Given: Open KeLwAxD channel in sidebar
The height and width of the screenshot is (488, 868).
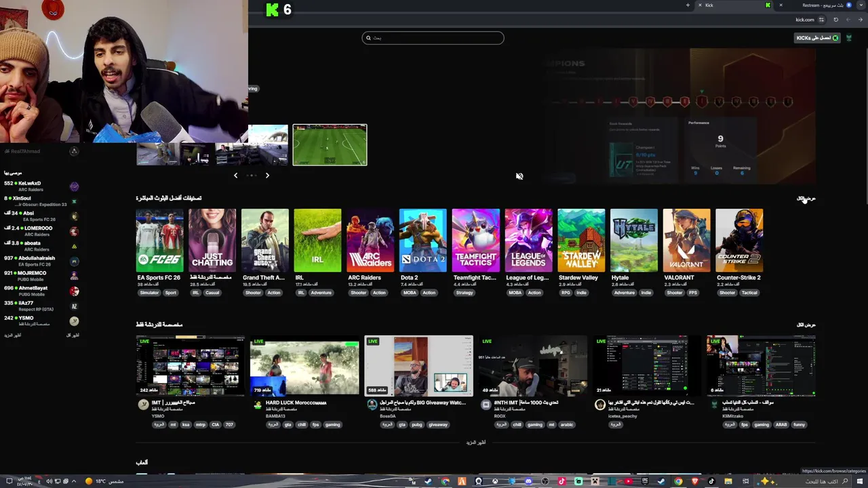Looking at the screenshot, I should tap(41, 186).
